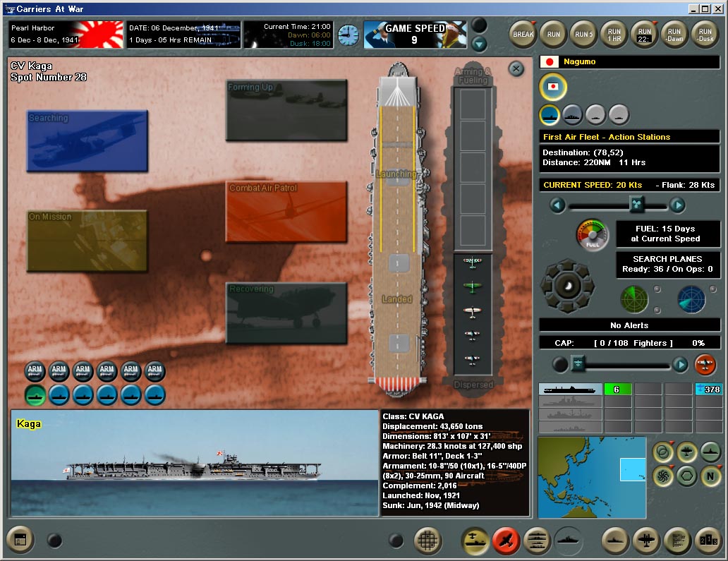Increase CAP with the right arrow
The image size is (728, 561).
coord(681,365)
